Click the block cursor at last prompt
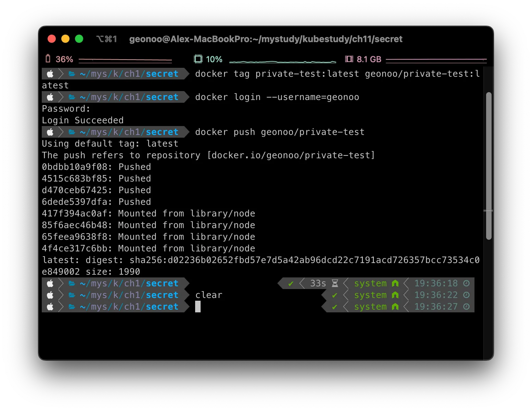Image resolution: width=532 pixels, height=411 pixels. click(198, 307)
